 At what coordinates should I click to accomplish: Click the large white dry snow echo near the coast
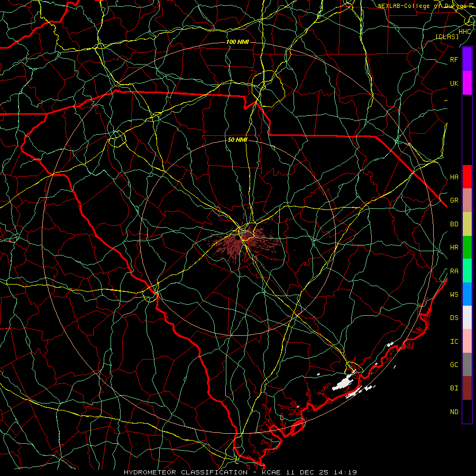[x=342, y=383]
